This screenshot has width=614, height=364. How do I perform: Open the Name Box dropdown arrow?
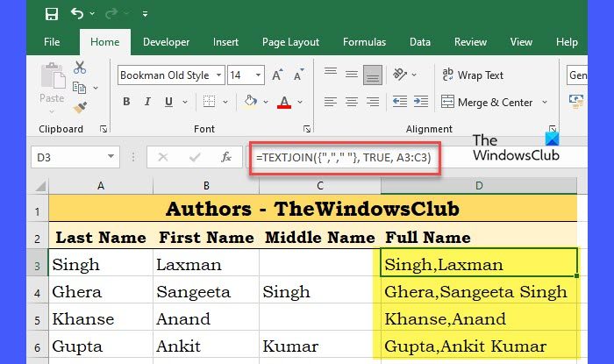111,156
